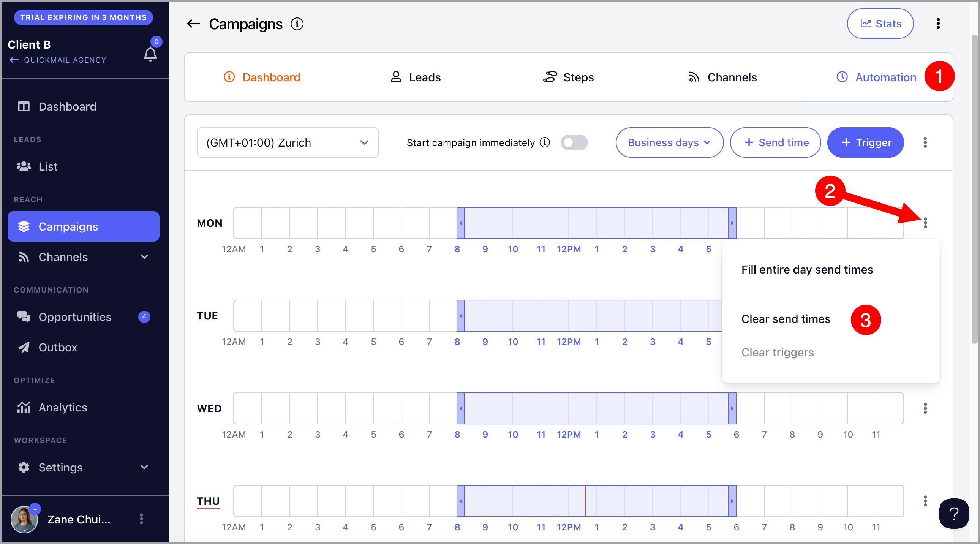The height and width of the screenshot is (544, 980).
Task: Go to sidebar Dashboard
Action: (83, 106)
